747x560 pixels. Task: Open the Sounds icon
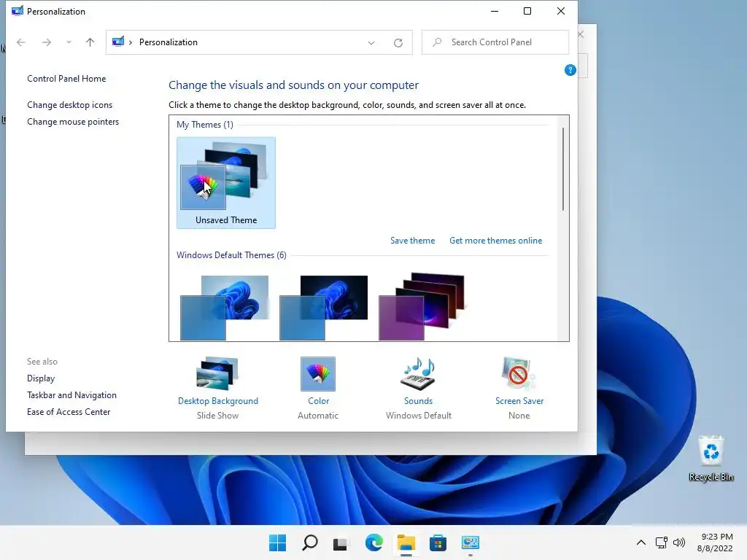pyautogui.click(x=418, y=374)
